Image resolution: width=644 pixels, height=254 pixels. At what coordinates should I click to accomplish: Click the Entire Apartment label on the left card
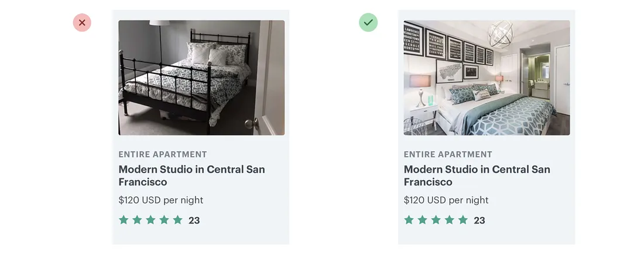click(163, 154)
